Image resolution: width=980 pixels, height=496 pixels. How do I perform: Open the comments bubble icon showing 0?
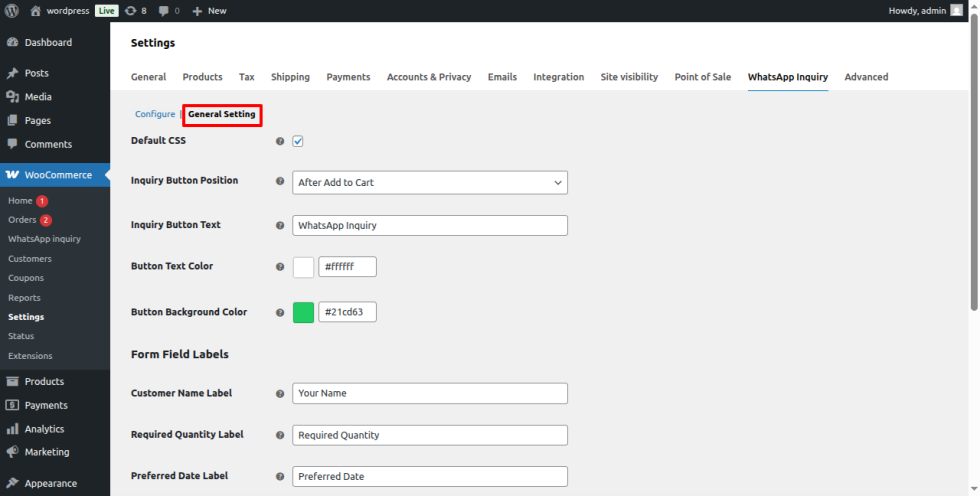click(x=163, y=11)
